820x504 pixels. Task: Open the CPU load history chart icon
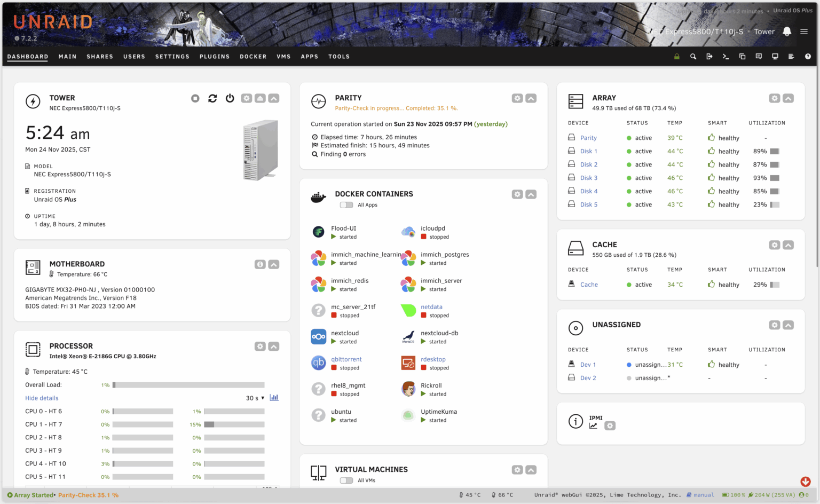point(274,397)
